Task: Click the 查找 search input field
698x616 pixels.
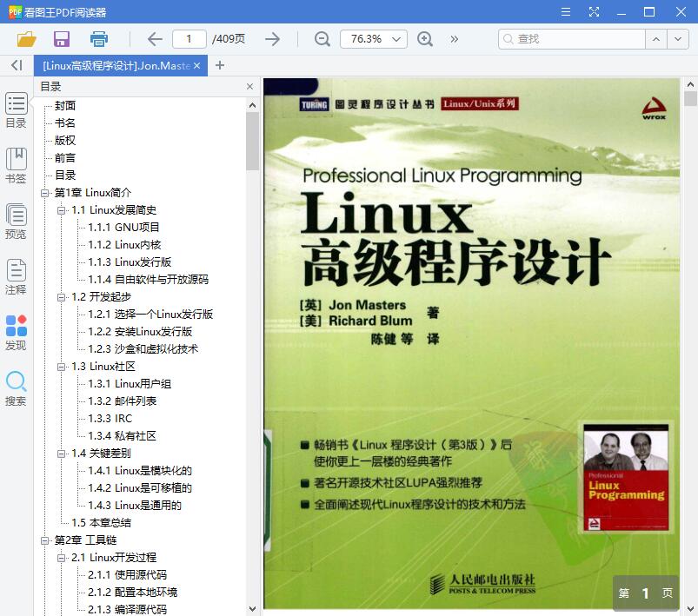Action: tap(572, 39)
